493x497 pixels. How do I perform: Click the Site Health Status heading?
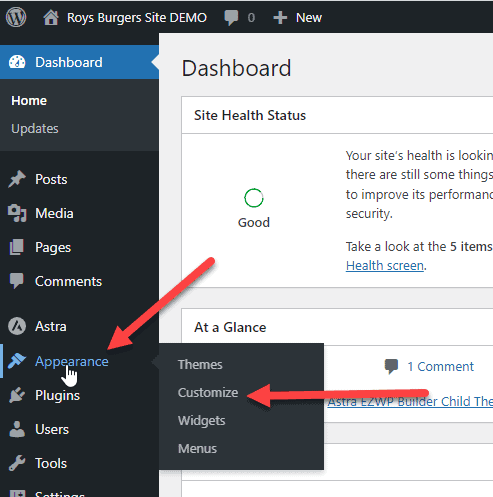[250, 115]
